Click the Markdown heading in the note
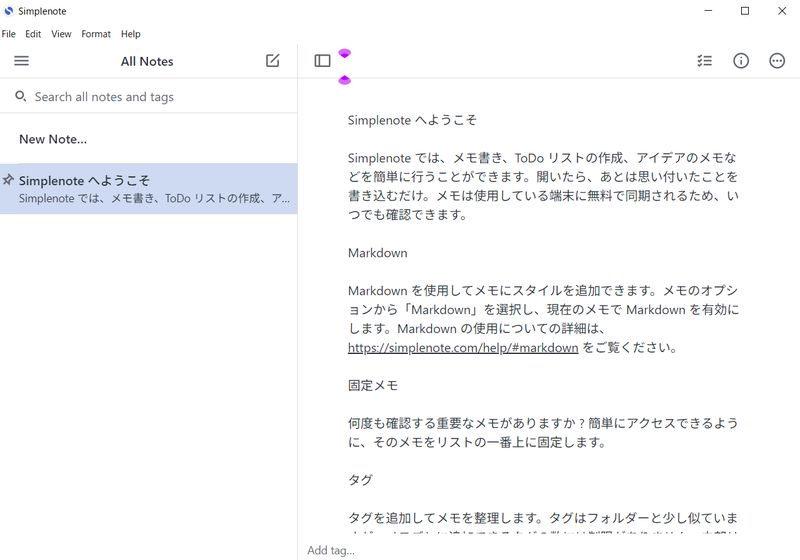Image resolution: width=800 pixels, height=560 pixels. click(x=378, y=253)
